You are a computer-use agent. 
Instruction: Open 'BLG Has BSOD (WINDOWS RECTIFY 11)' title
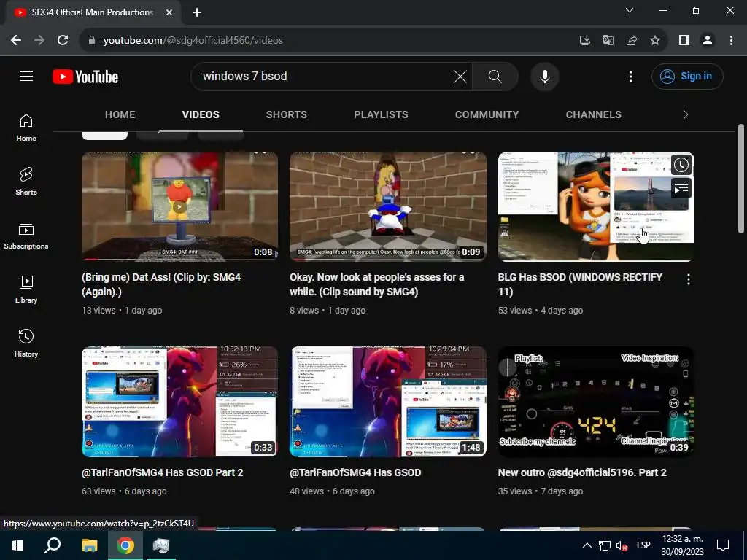tap(580, 284)
